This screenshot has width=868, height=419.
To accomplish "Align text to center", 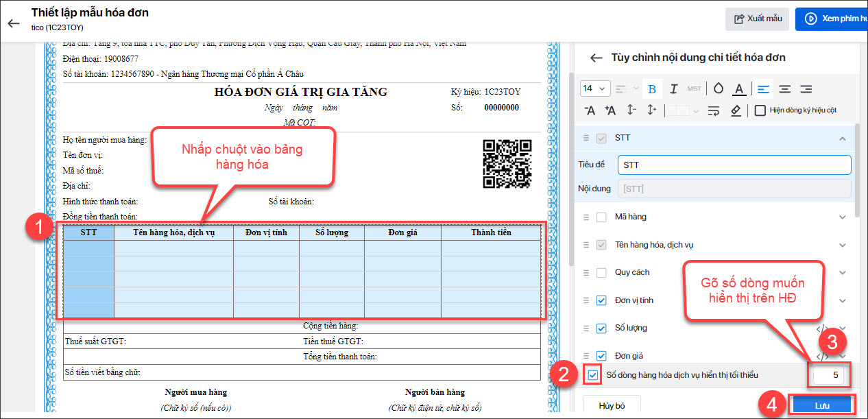I will coord(784,89).
